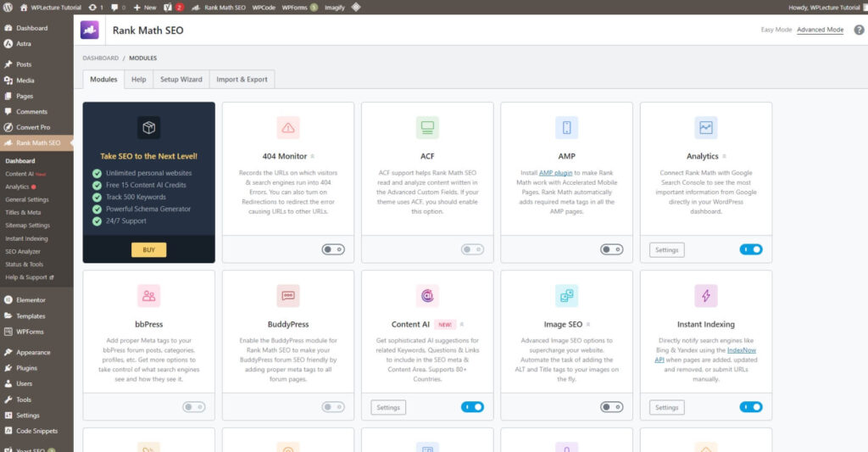
Task: Disable the Content AI module toggle
Action: click(472, 407)
